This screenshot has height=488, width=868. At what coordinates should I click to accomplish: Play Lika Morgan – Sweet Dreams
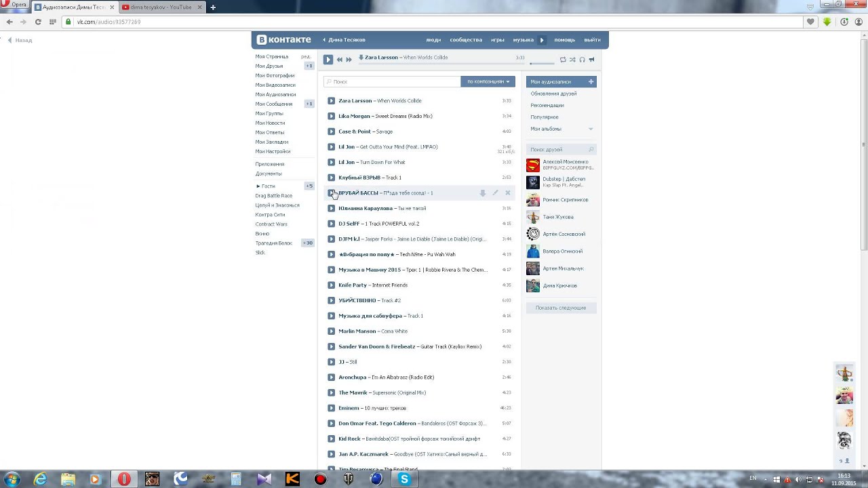[331, 116]
